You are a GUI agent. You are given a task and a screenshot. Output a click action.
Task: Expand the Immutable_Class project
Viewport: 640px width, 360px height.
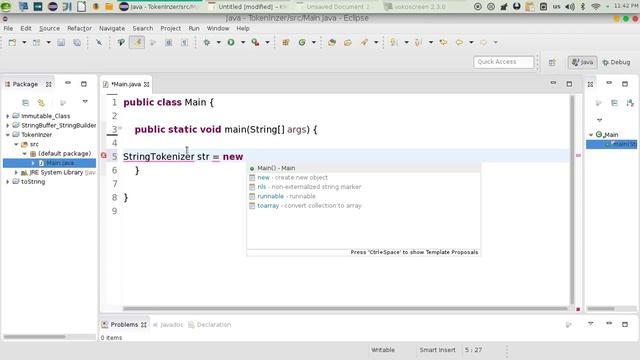pos(7,116)
